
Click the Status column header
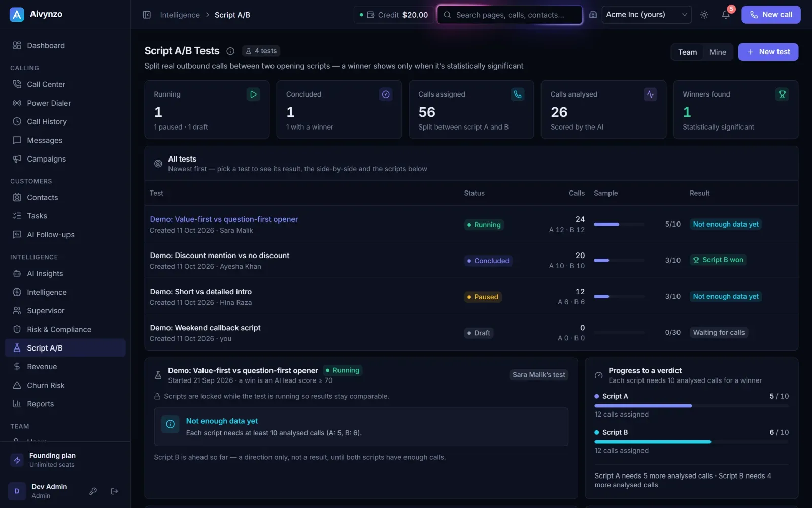click(x=474, y=193)
